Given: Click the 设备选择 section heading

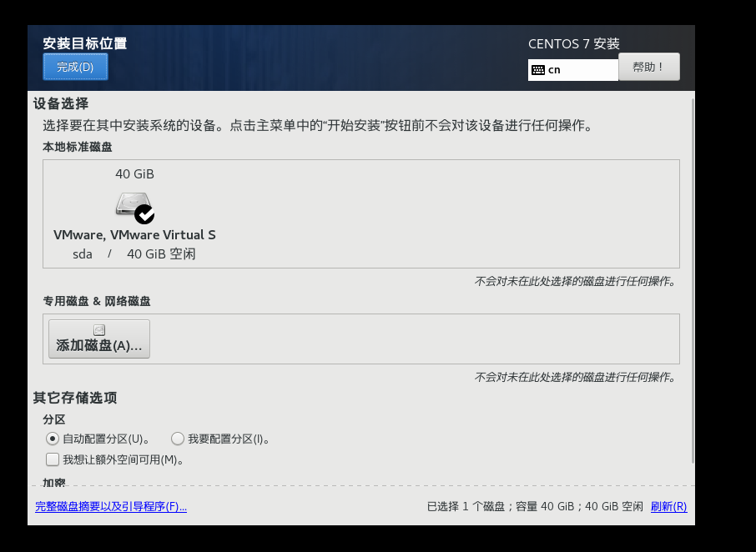Looking at the screenshot, I should click(61, 103).
